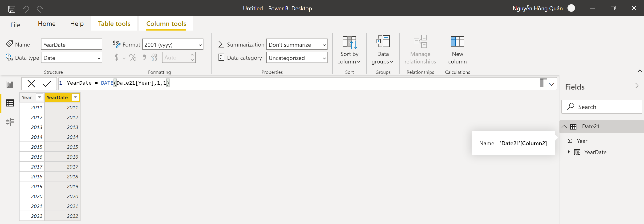Image resolution: width=644 pixels, height=224 pixels.
Task: Select the YearDate field in Fields pane
Action: tap(595, 152)
